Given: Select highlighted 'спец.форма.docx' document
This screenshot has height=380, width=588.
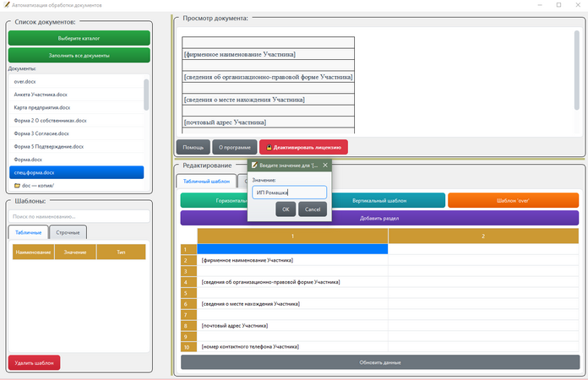Looking at the screenshot, I should 77,172.
